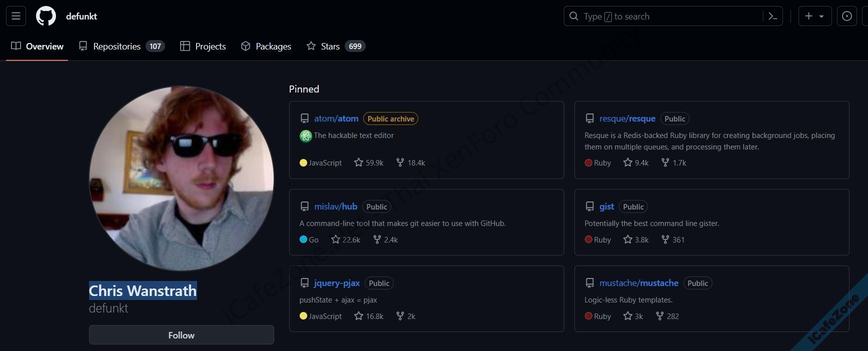The image size is (868, 351).
Task: Expand the plus create-new dropdown
Action: [814, 16]
